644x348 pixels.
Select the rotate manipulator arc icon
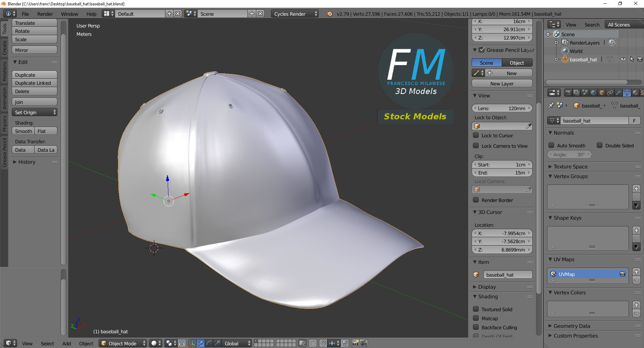pyautogui.click(x=209, y=343)
